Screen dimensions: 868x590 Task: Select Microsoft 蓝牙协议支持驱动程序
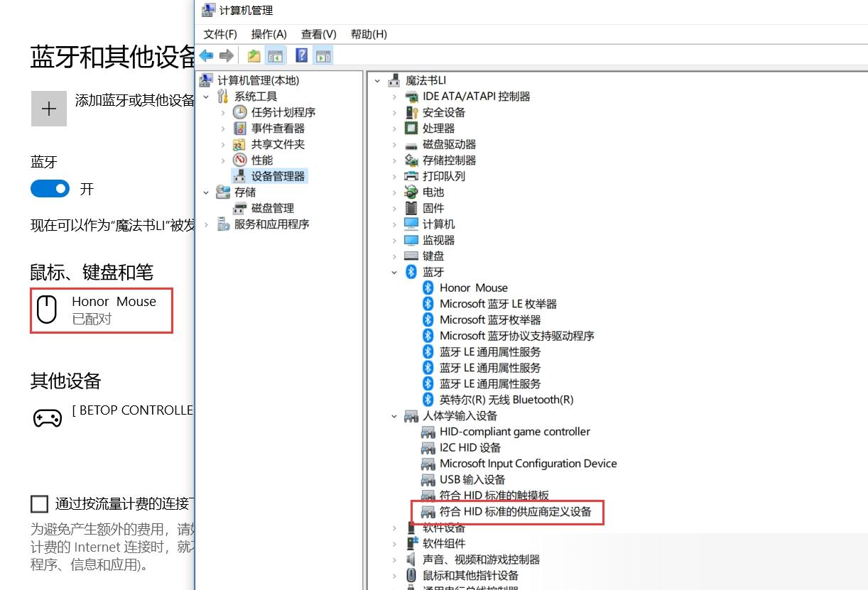click(x=517, y=336)
